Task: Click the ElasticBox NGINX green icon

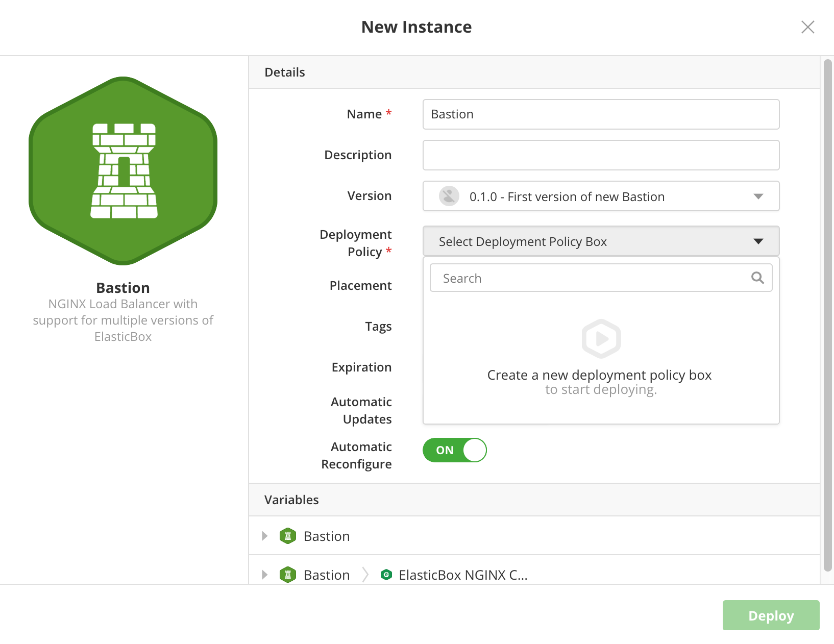Action: click(x=386, y=575)
